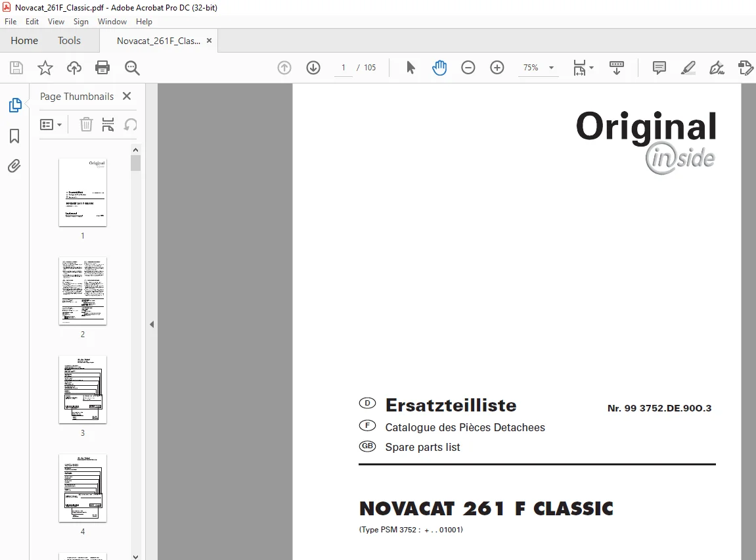Open the Find text magnifier tool

point(132,68)
